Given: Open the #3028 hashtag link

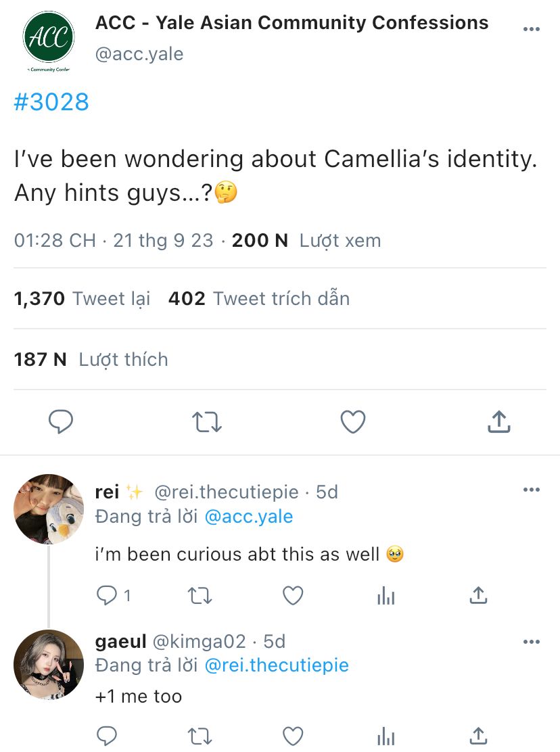Looking at the screenshot, I should [51, 102].
